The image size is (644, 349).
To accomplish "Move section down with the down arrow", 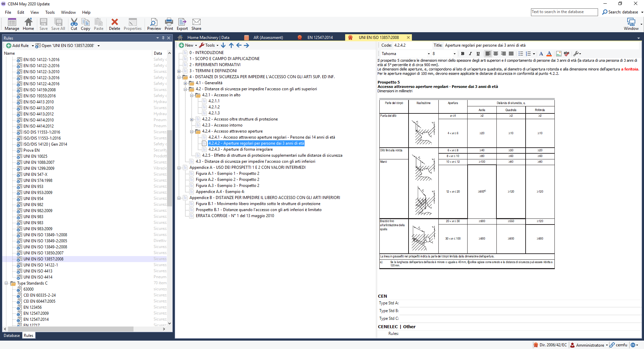I will (223, 45).
